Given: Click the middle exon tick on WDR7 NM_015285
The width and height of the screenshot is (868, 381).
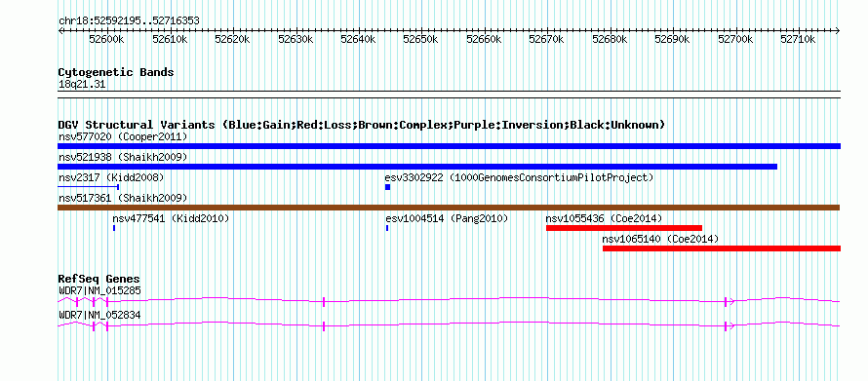Looking at the screenshot, I should pos(323,301).
